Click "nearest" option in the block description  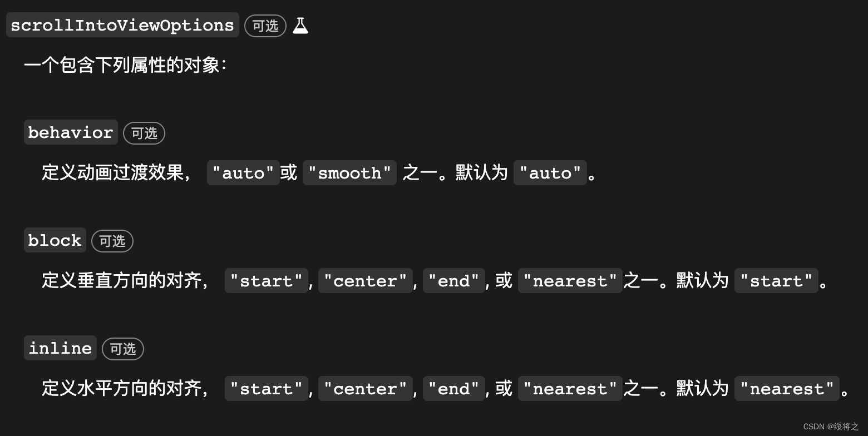pos(570,281)
